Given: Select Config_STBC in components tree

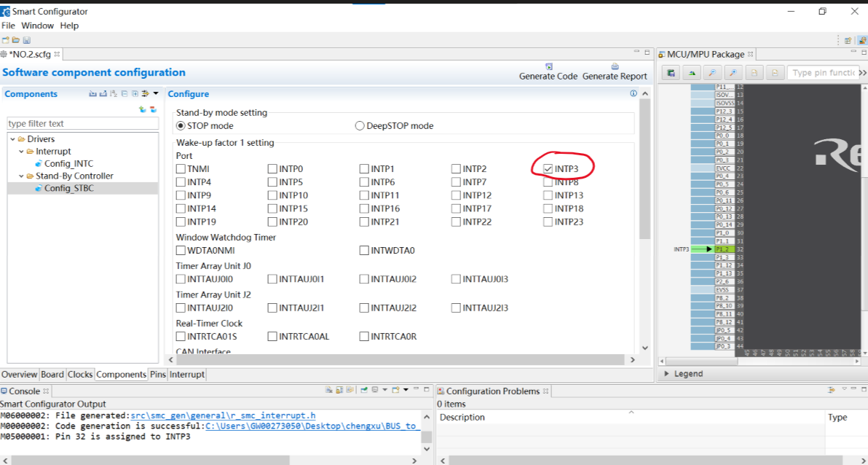Looking at the screenshot, I should pyautogui.click(x=70, y=188).
